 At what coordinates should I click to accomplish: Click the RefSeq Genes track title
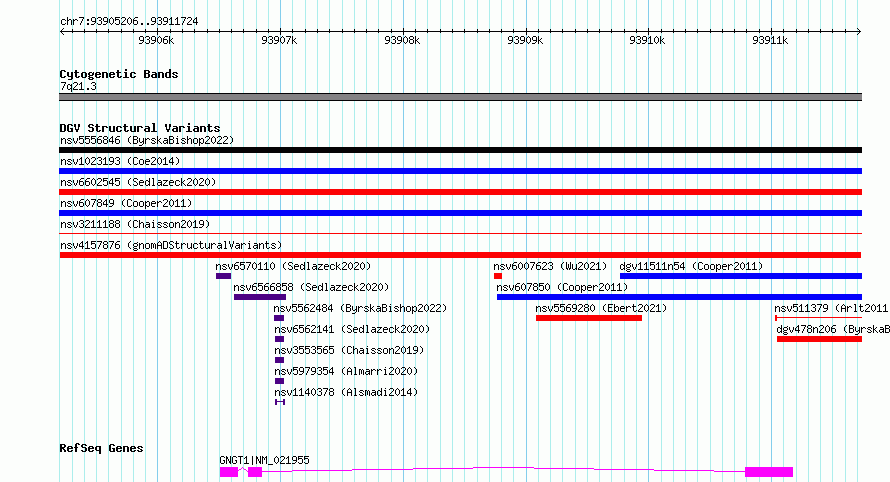pyautogui.click(x=101, y=448)
